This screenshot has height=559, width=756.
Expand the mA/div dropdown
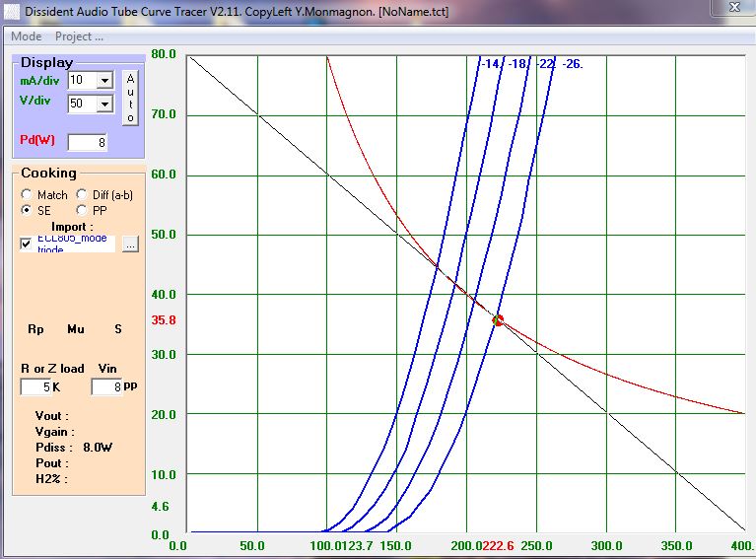click(104, 80)
